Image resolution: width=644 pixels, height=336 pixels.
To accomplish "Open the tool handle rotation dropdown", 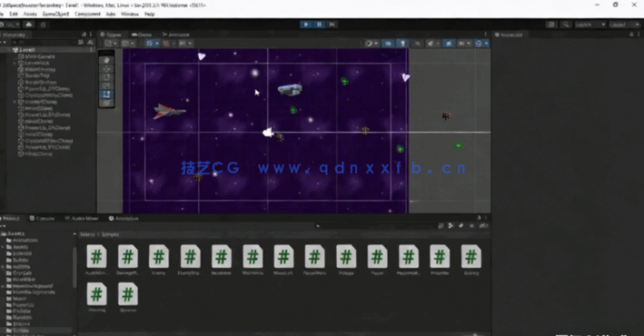I will click(127, 43).
